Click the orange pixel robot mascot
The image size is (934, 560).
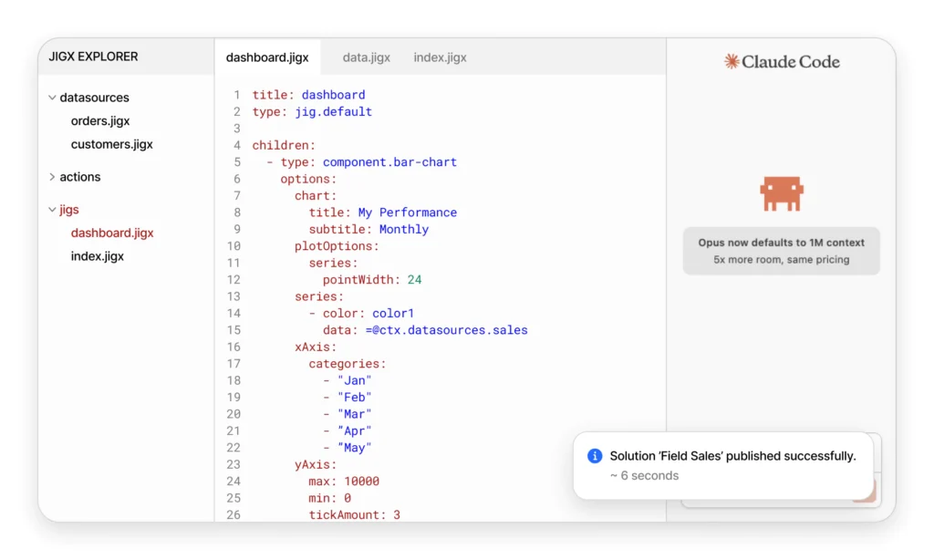coord(782,193)
